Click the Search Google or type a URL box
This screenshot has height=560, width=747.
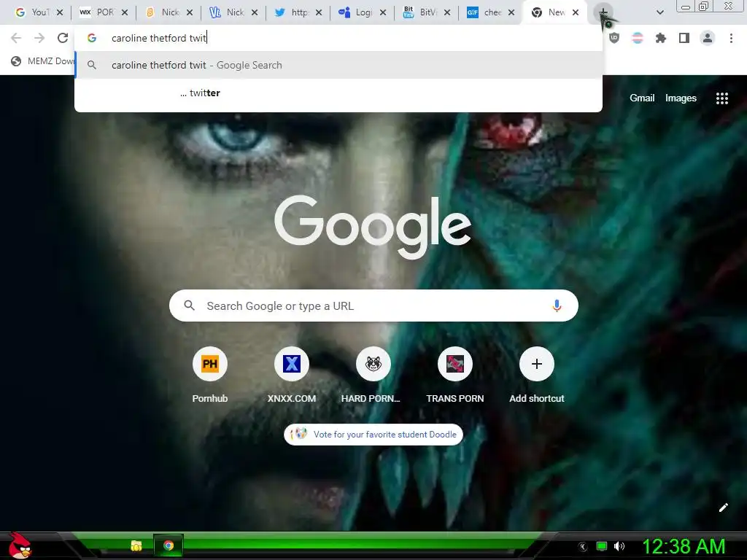click(373, 306)
